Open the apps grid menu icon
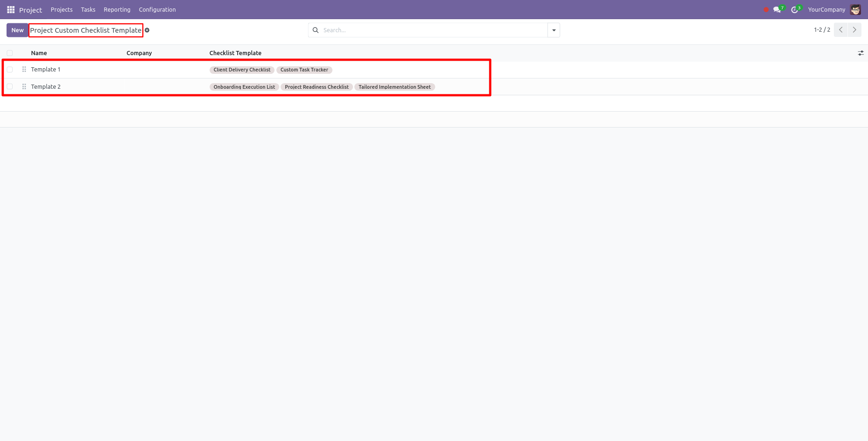868x441 pixels. [x=11, y=9]
